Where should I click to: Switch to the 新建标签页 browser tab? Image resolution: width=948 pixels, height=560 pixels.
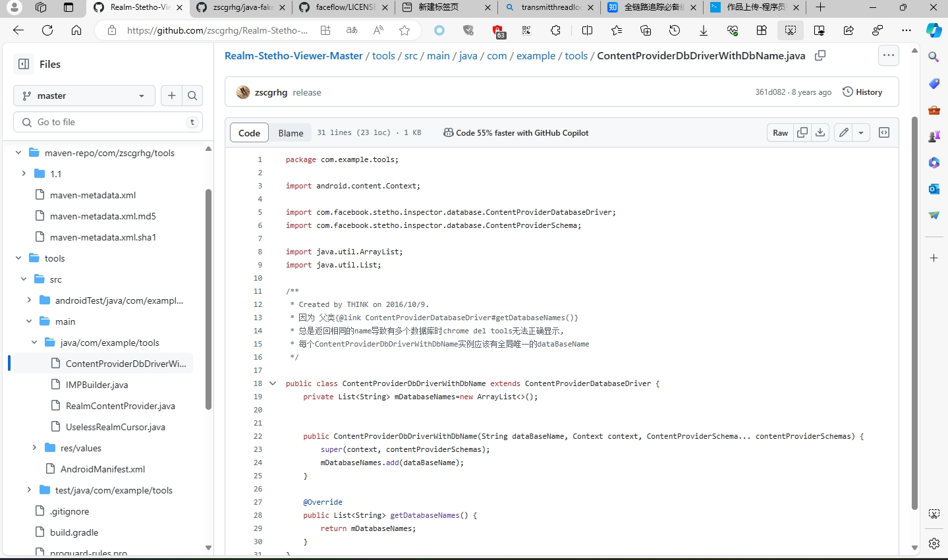(446, 8)
